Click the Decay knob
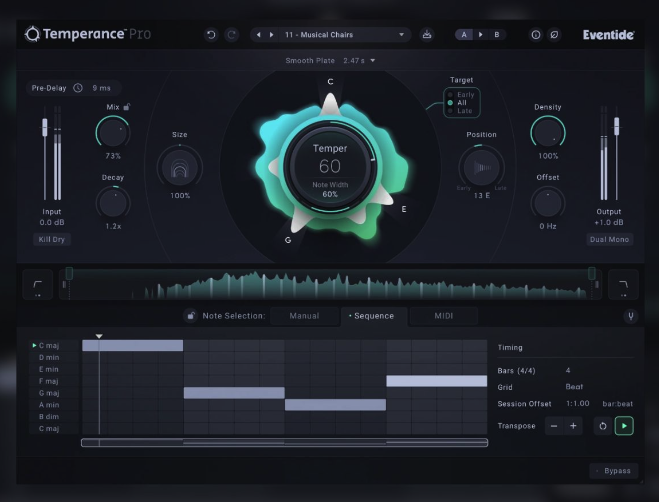This screenshot has height=502, width=659. pyautogui.click(x=113, y=203)
